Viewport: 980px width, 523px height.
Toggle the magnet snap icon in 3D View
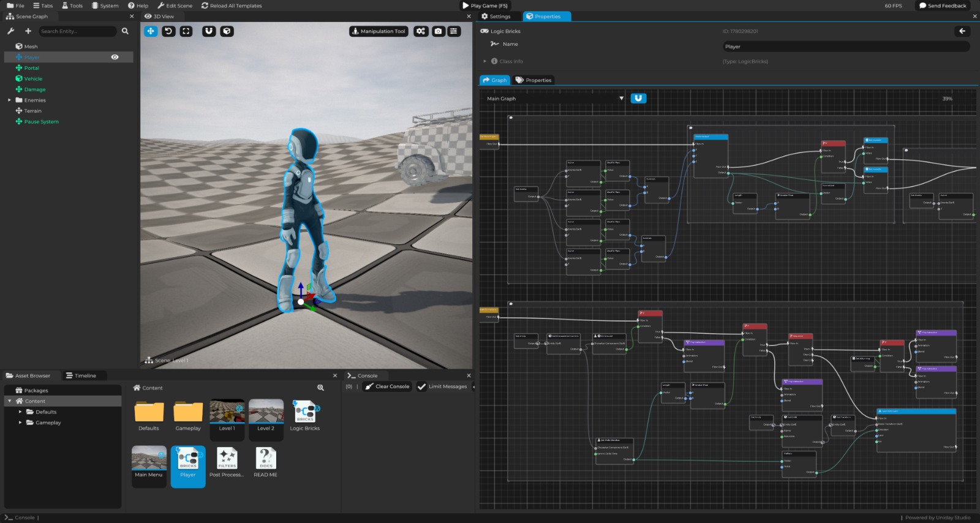(x=209, y=31)
